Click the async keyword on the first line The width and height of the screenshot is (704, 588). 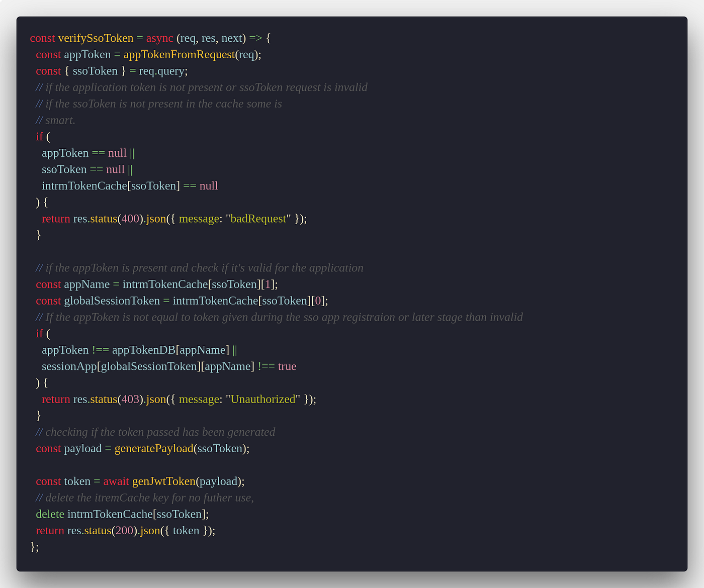coord(159,38)
